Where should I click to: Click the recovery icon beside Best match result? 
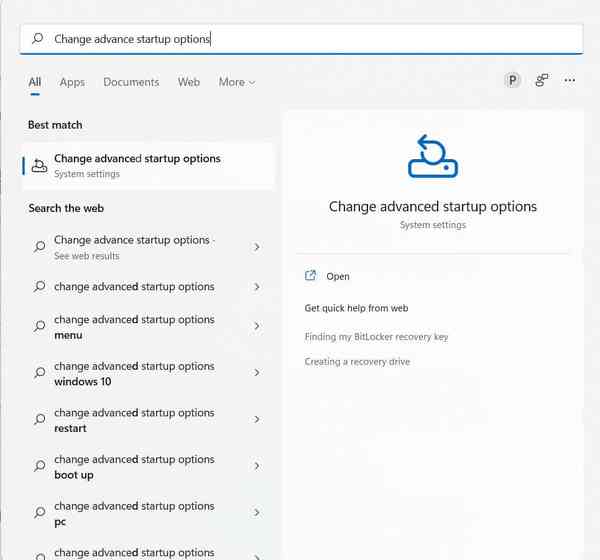coord(39,166)
